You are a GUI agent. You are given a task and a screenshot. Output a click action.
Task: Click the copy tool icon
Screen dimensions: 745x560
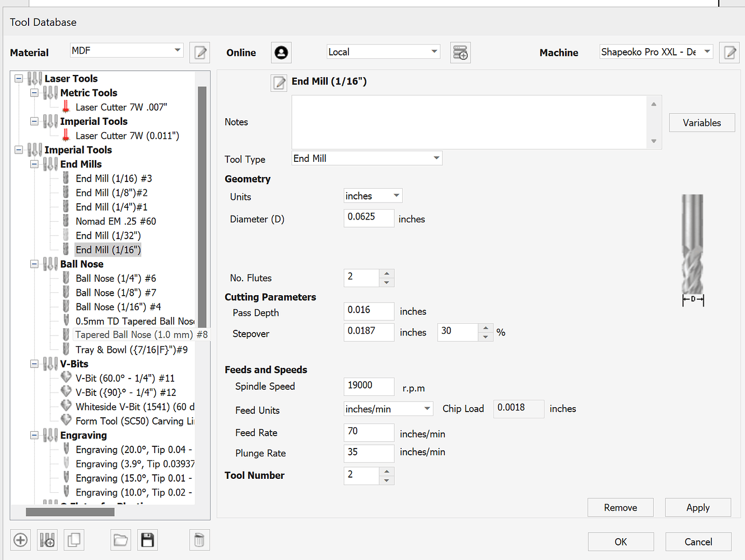tap(74, 540)
